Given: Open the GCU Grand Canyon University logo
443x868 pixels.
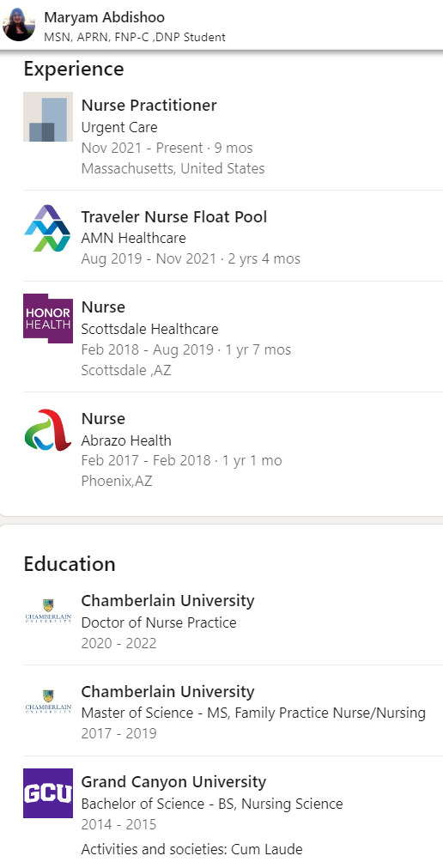Looking at the screenshot, I should tap(48, 793).
